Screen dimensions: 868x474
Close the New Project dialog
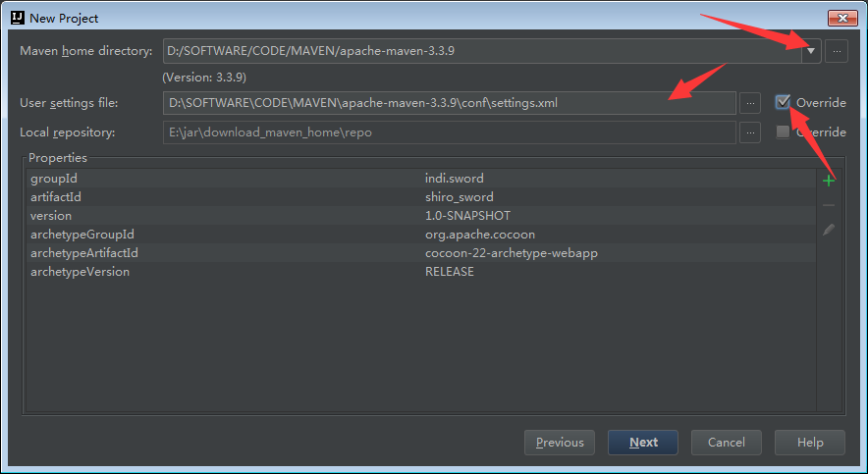841,18
